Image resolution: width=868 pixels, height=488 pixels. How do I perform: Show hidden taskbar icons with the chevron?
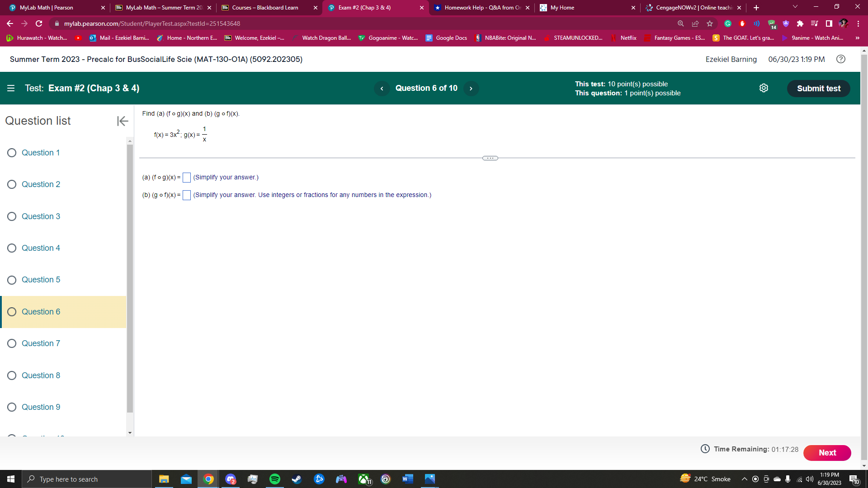[x=744, y=479]
